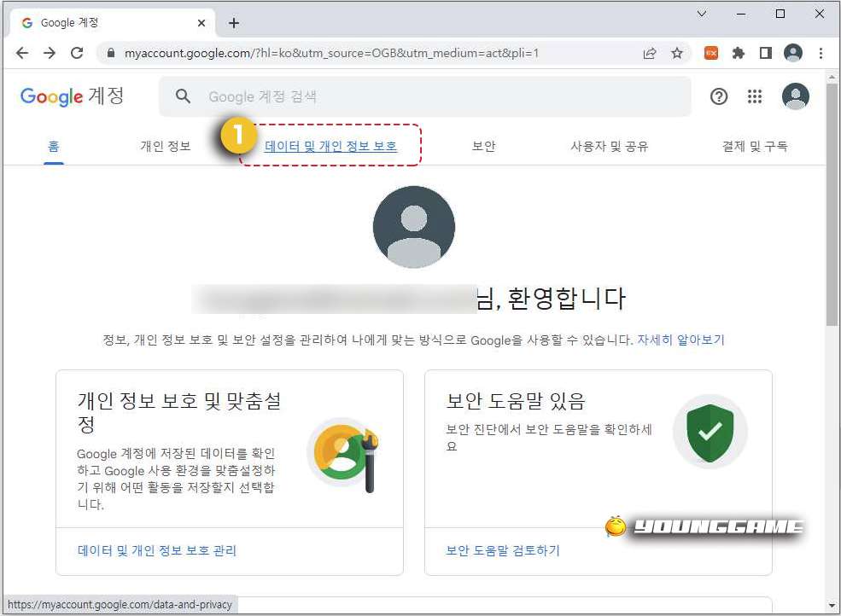This screenshot has width=841, height=616.
Task: Click the privacy personalization illustration
Action: (344, 455)
